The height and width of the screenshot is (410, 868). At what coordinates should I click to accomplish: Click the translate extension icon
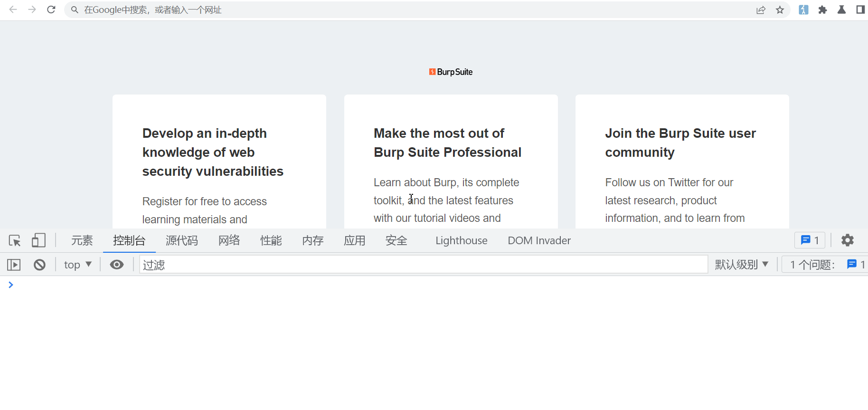pos(803,10)
